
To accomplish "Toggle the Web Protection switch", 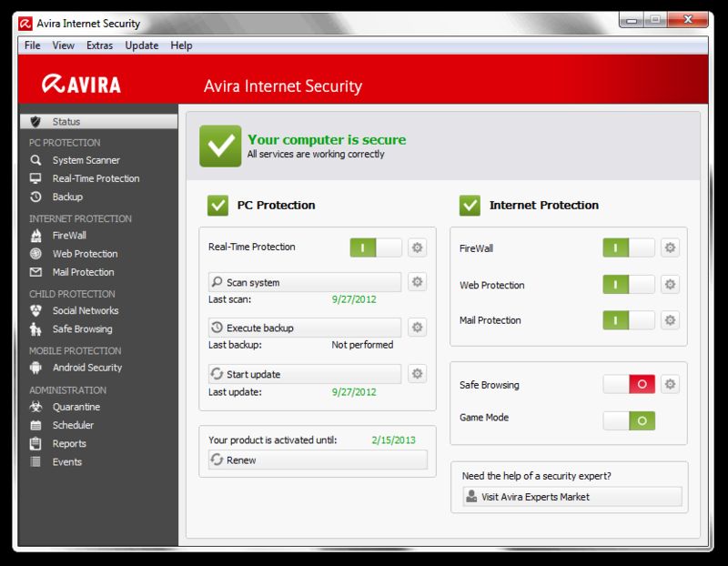I will [629, 284].
